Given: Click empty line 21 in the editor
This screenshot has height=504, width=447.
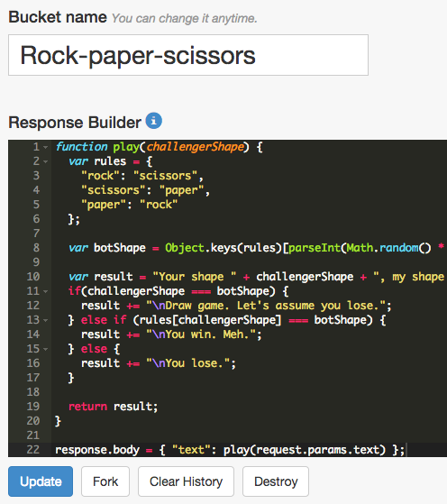Looking at the screenshot, I should pyautogui.click(x=249, y=435).
